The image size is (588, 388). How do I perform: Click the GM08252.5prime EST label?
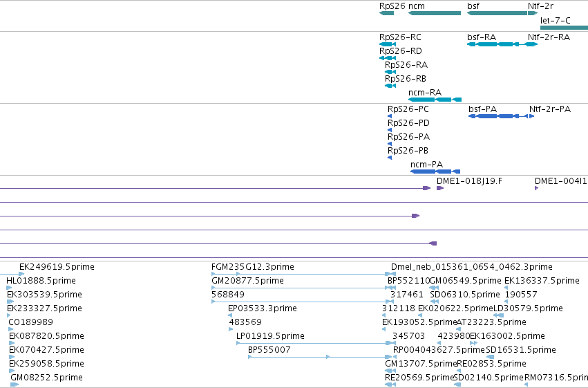point(46,378)
